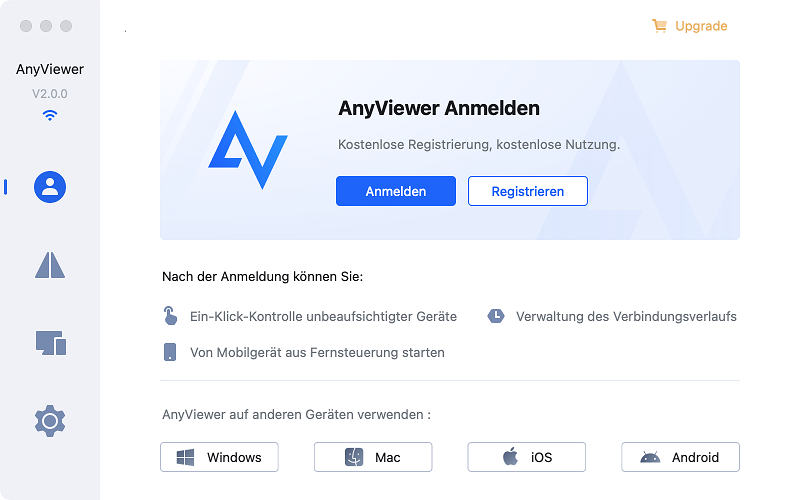The height and width of the screenshot is (500, 800).
Task: Click the Upgrade shopping cart icon
Action: pos(659,26)
